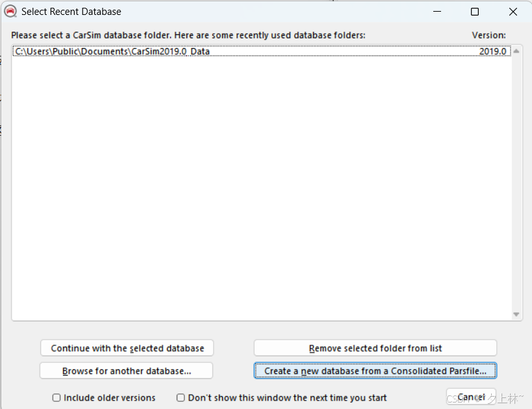This screenshot has height=409, width=532.
Task: Cancel the database selection dialog
Action: coord(472,397)
